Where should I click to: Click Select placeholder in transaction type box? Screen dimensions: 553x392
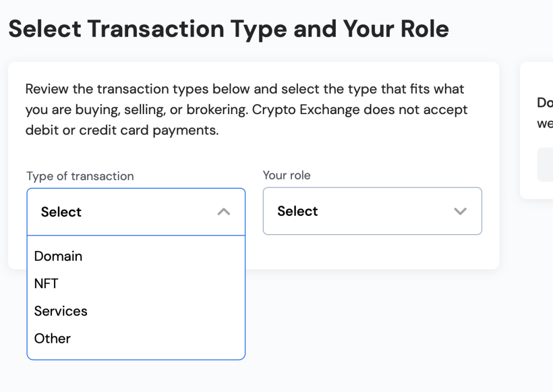61,212
